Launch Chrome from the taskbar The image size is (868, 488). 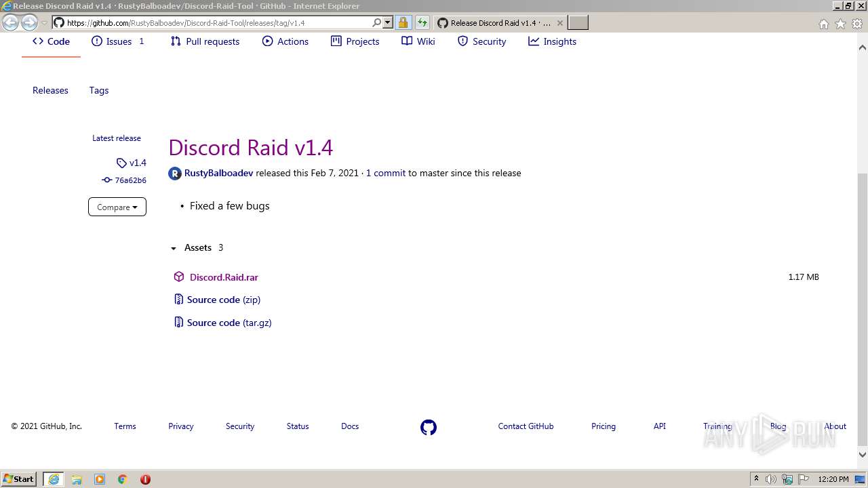pyautogui.click(x=123, y=479)
